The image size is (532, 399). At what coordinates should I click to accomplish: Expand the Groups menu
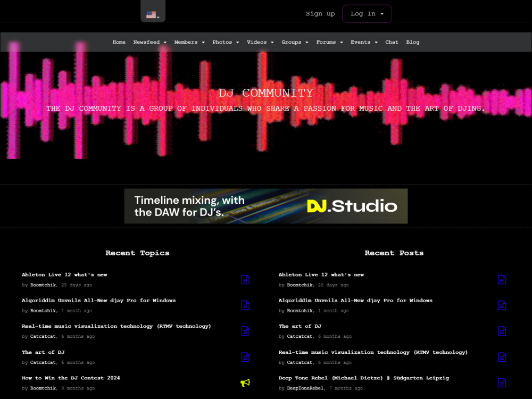click(295, 42)
